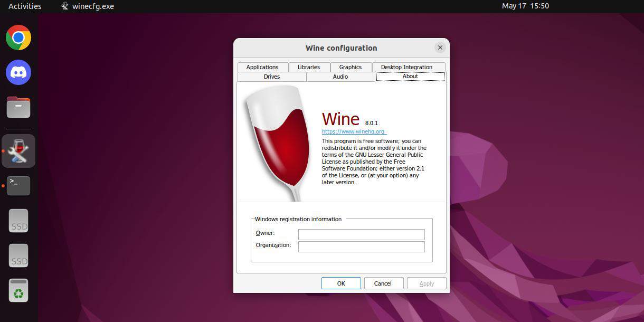644x322 pixels.
Task: Open the Terminal from the dock
Action: coord(18,185)
